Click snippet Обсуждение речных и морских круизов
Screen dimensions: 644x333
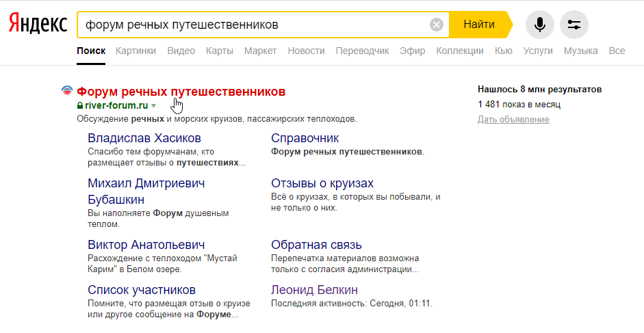(x=217, y=119)
